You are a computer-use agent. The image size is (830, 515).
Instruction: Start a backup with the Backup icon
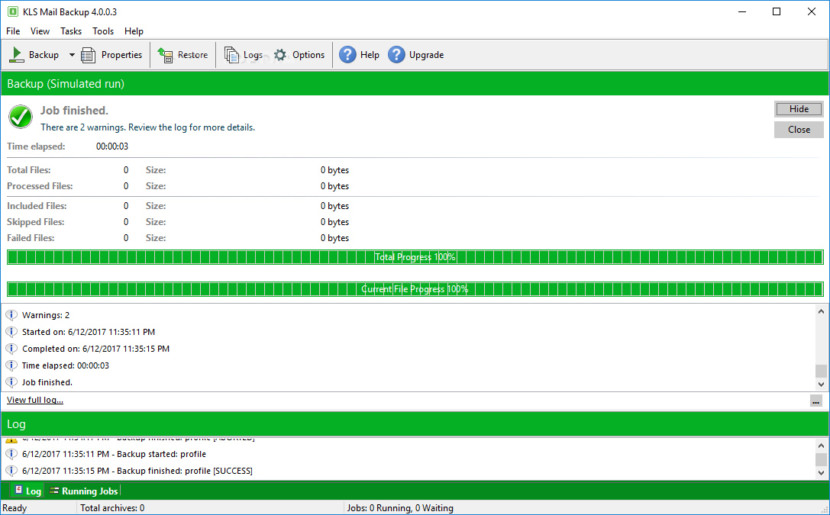click(x=16, y=55)
